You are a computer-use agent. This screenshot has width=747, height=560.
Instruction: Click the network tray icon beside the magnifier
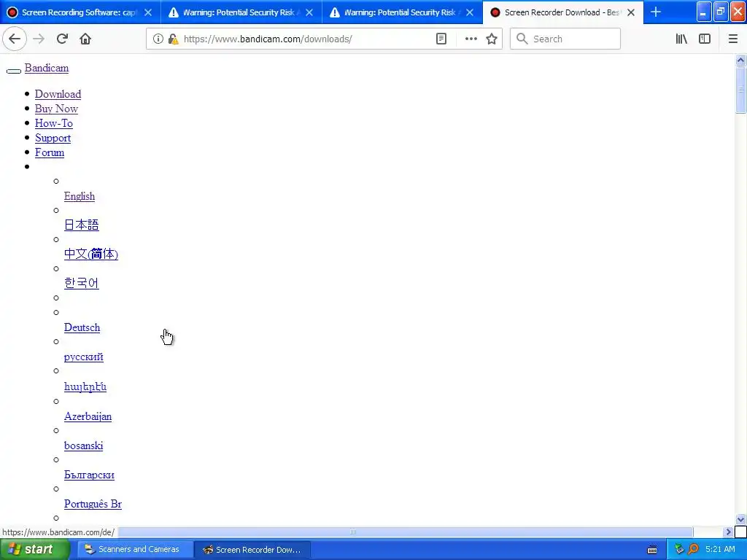click(679, 550)
